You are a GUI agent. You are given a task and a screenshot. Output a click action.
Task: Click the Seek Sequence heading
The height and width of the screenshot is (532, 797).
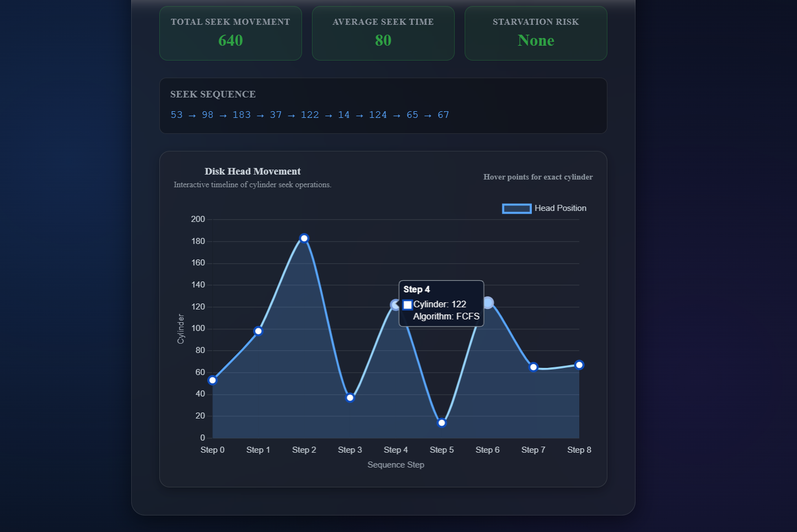(213, 94)
